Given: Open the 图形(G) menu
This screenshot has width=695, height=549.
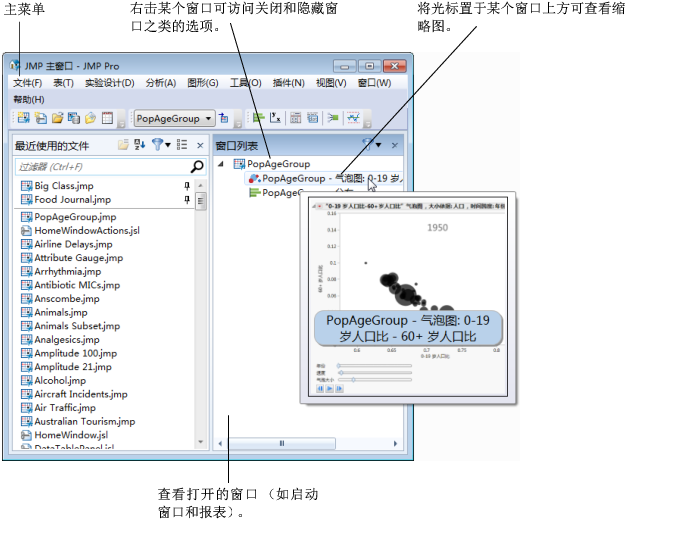Looking at the screenshot, I should pyautogui.click(x=203, y=83).
